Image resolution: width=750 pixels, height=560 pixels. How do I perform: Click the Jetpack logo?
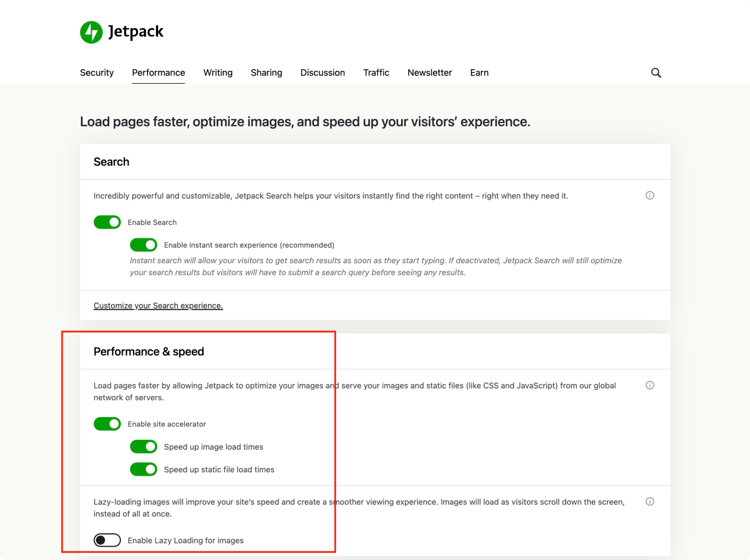click(x=122, y=32)
